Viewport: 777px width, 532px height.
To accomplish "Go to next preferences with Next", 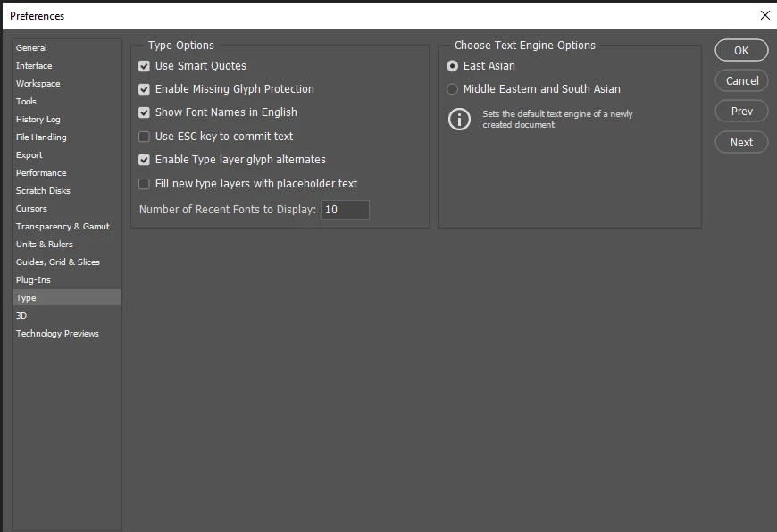I will click(741, 143).
